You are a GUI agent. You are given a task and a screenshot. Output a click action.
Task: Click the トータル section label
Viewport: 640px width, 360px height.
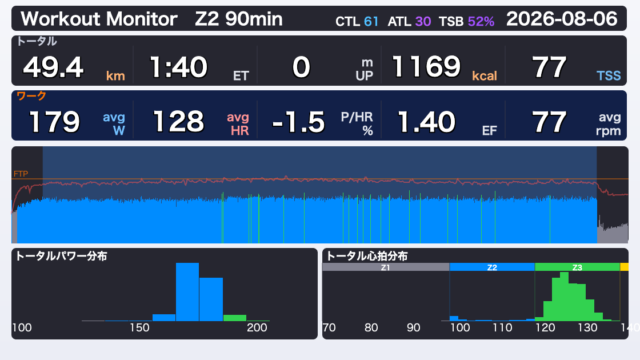pos(36,41)
